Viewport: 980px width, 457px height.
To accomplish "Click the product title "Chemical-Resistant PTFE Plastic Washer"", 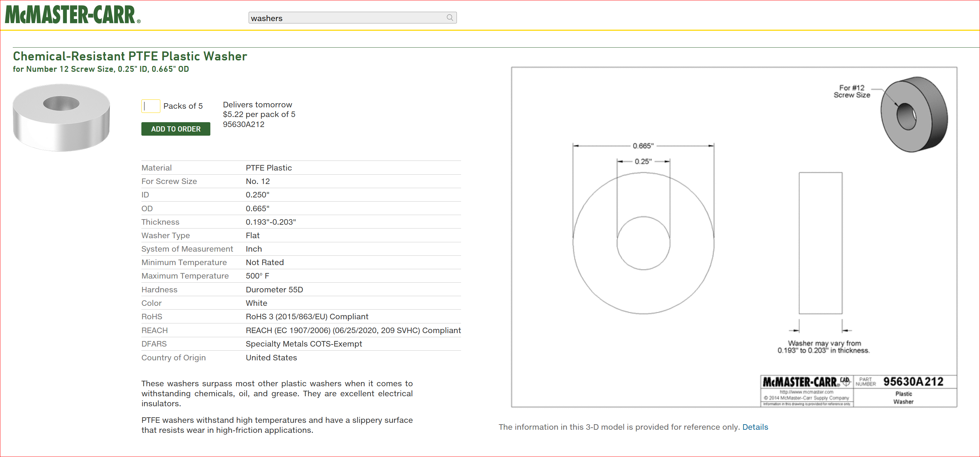I will point(130,56).
